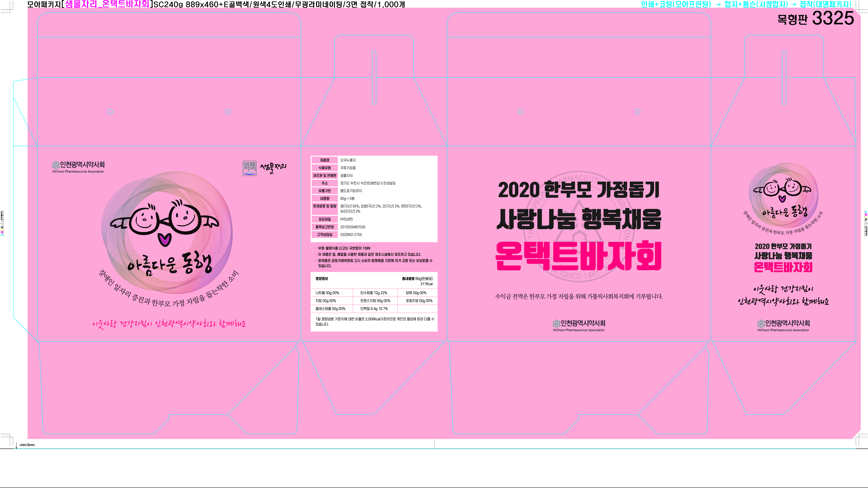Select the 수익금 전액은 donation sentence

coord(579,297)
